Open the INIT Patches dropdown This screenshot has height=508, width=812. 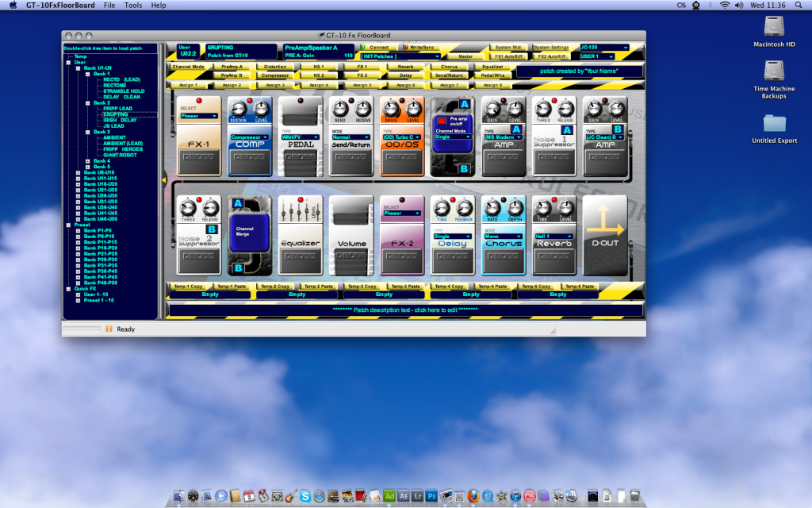(x=400, y=56)
